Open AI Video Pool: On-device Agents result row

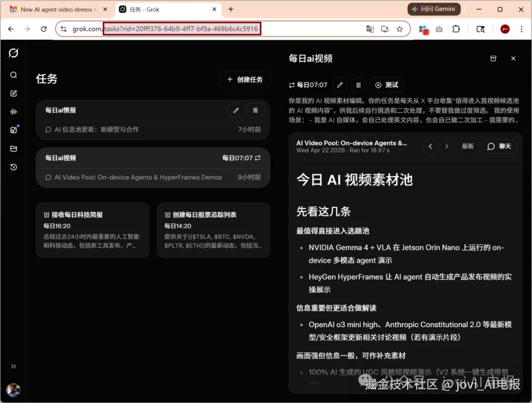click(x=153, y=177)
